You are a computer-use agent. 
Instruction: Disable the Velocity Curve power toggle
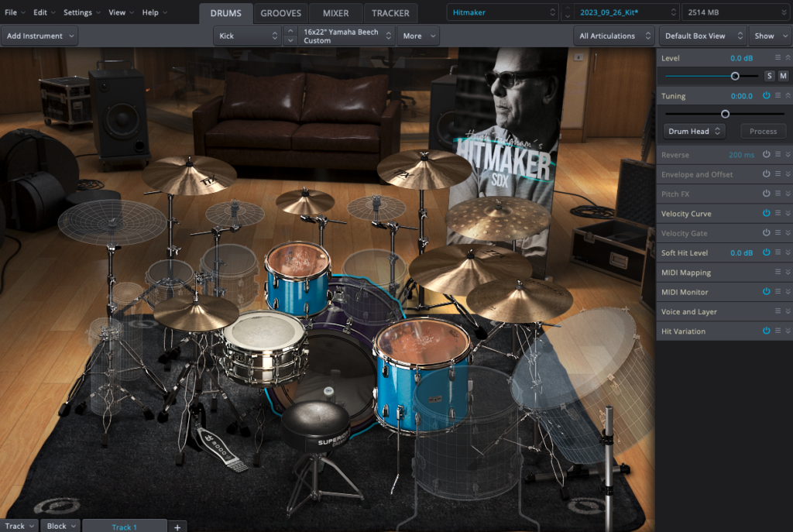[766, 214]
